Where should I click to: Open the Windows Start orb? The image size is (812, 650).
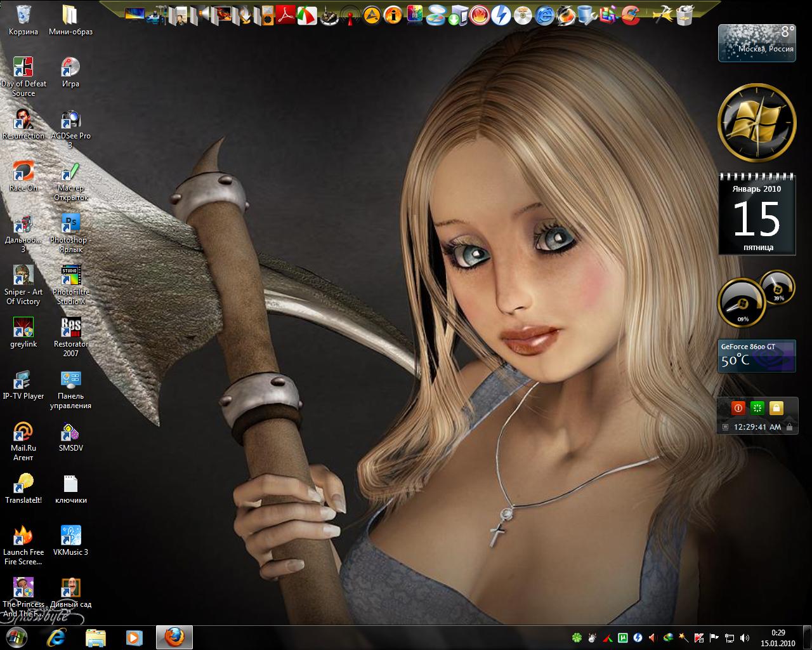point(16,637)
